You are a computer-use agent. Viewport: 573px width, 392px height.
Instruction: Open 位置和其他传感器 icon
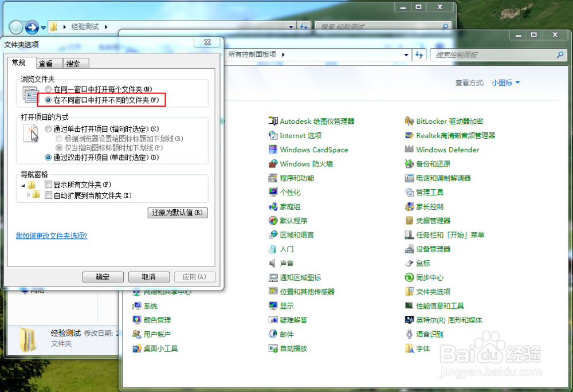pyautogui.click(x=273, y=291)
